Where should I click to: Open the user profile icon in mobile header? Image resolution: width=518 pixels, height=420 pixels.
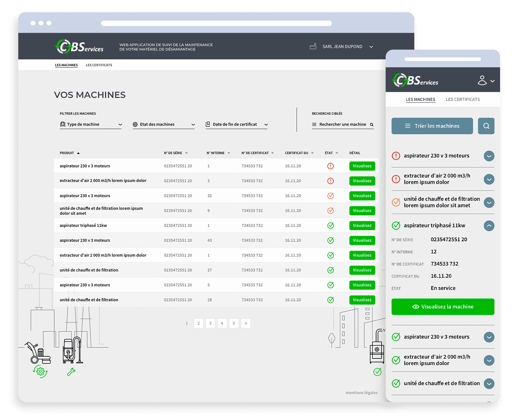(x=482, y=80)
